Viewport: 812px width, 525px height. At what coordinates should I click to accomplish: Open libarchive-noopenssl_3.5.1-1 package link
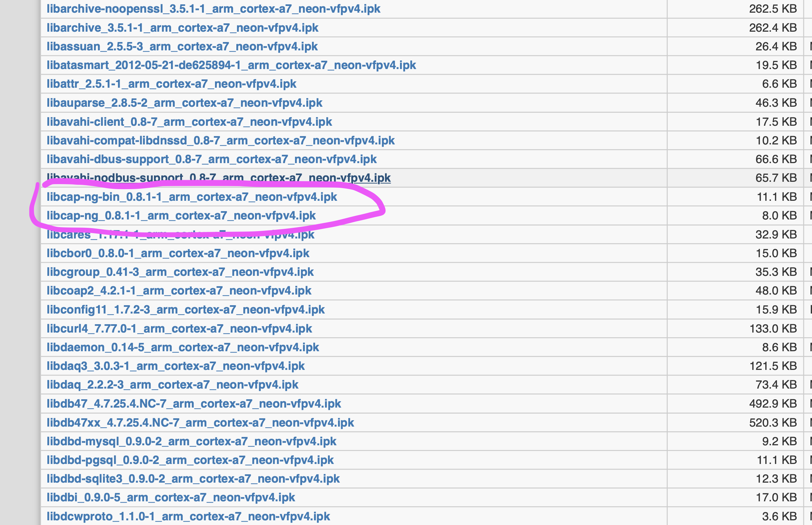point(213,9)
